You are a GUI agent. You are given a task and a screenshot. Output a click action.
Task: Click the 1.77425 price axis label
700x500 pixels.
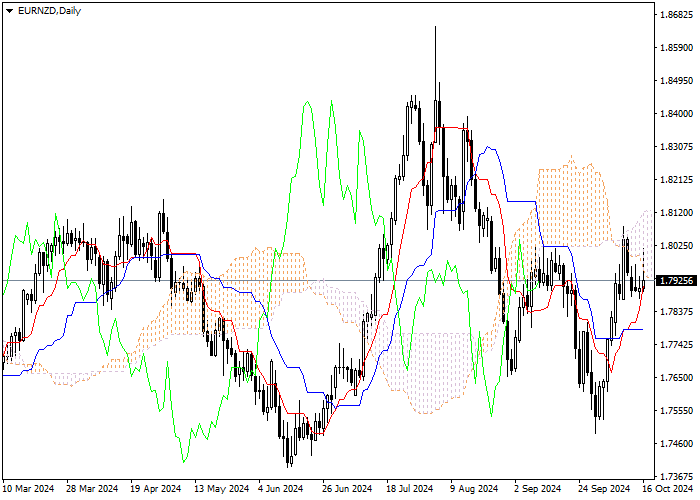click(676, 345)
